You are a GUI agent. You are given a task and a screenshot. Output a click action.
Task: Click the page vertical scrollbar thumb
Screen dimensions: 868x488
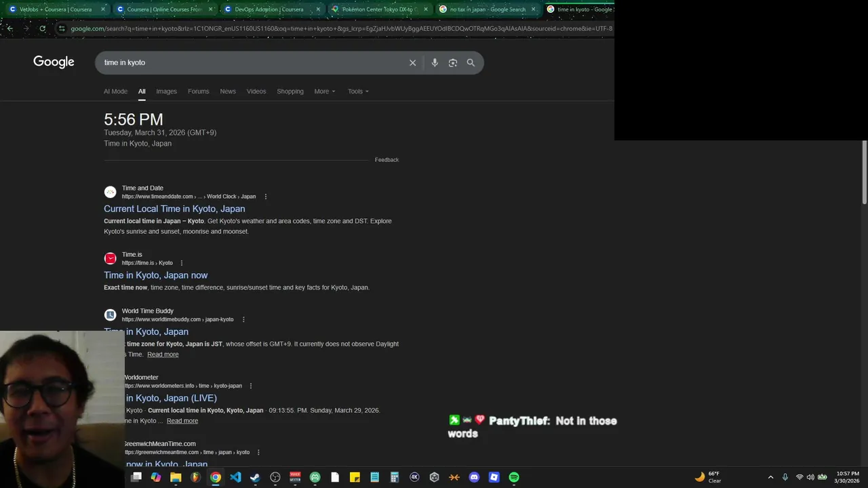[865, 171]
